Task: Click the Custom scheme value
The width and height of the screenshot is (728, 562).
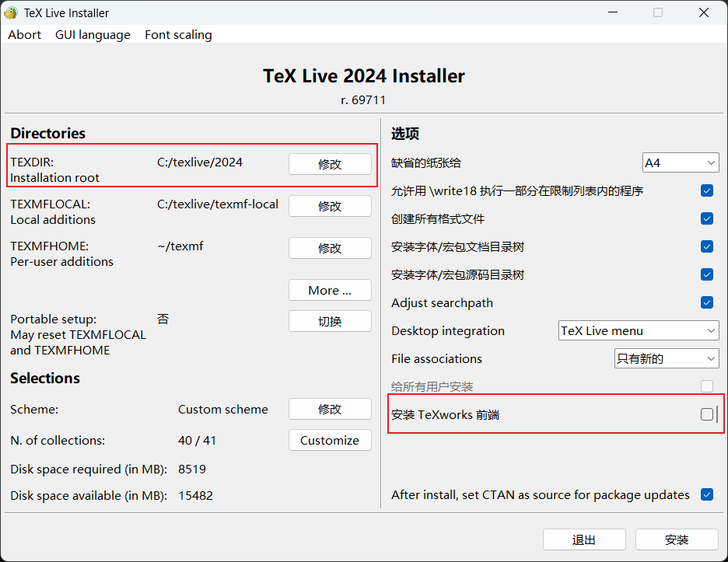Action: click(x=223, y=410)
